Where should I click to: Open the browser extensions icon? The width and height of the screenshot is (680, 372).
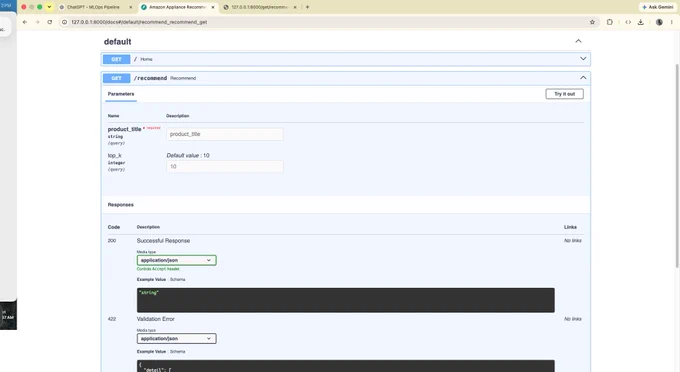pos(610,22)
